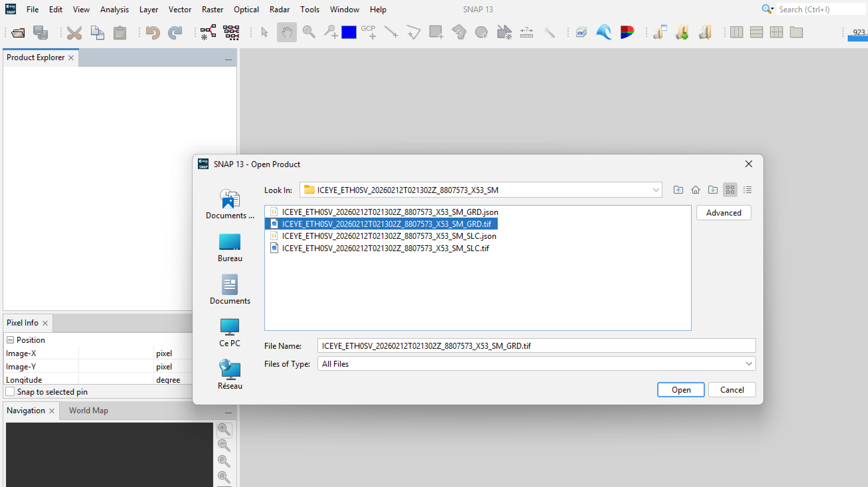
Task: Click zoom in magnifier in Navigation panel
Action: point(224,430)
